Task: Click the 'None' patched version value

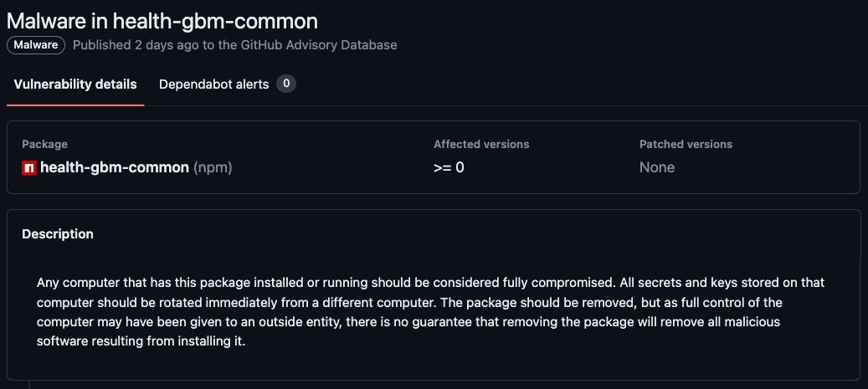Action: pyautogui.click(x=657, y=167)
